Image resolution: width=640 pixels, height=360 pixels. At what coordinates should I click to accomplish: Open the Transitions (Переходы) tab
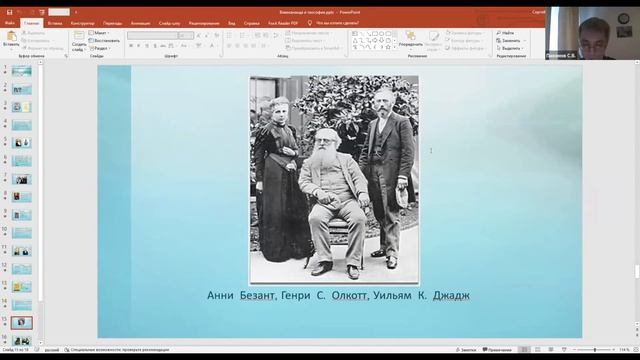(113, 23)
